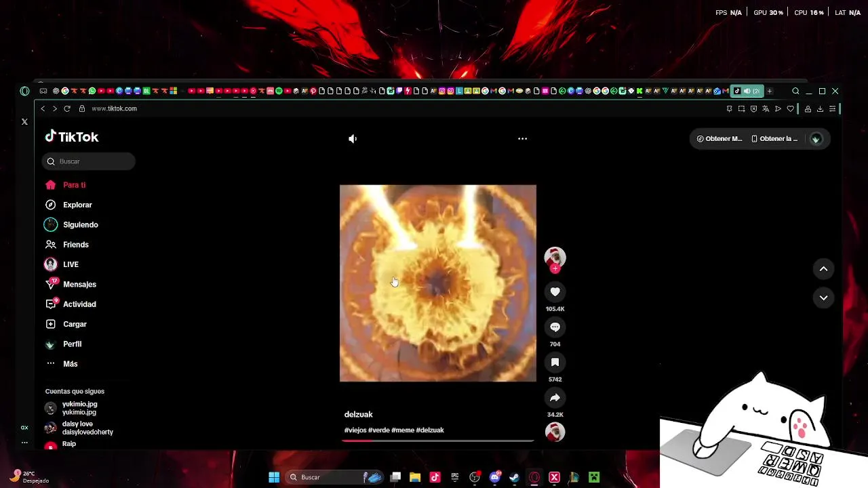This screenshot has height=488, width=868.
Task: Click the pin icon in address bar
Action: point(729,108)
